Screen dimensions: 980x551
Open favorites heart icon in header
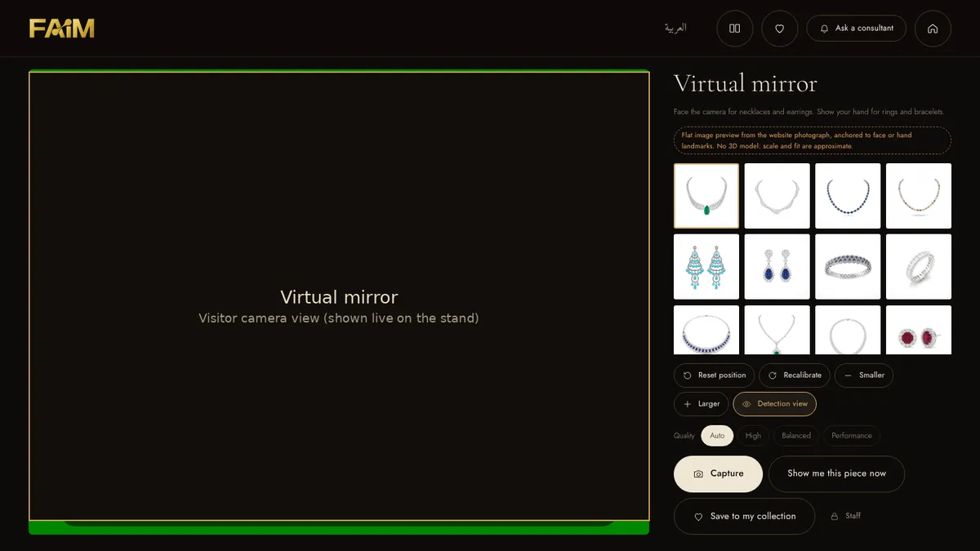(x=780, y=29)
